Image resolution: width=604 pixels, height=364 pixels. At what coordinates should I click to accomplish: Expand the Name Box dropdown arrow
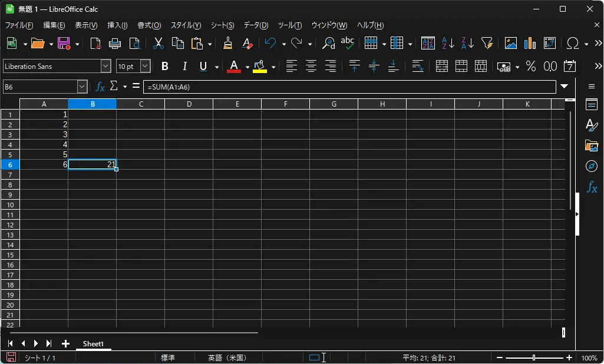click(x=82, y=87)
